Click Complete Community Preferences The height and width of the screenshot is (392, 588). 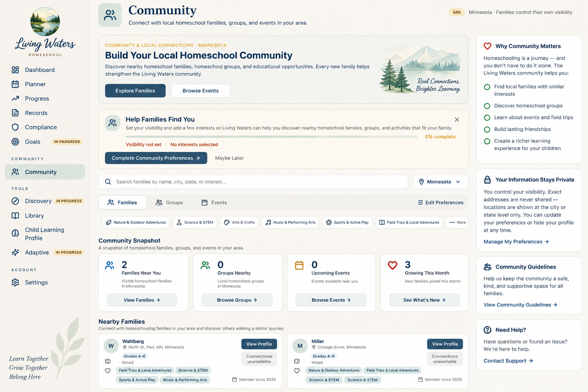pyautogui.click(x=156, y=158)
